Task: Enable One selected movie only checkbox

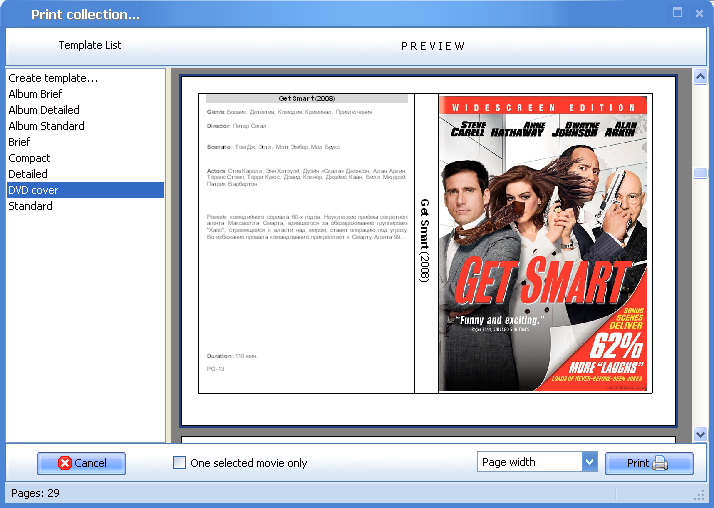Action: point(179,463)
